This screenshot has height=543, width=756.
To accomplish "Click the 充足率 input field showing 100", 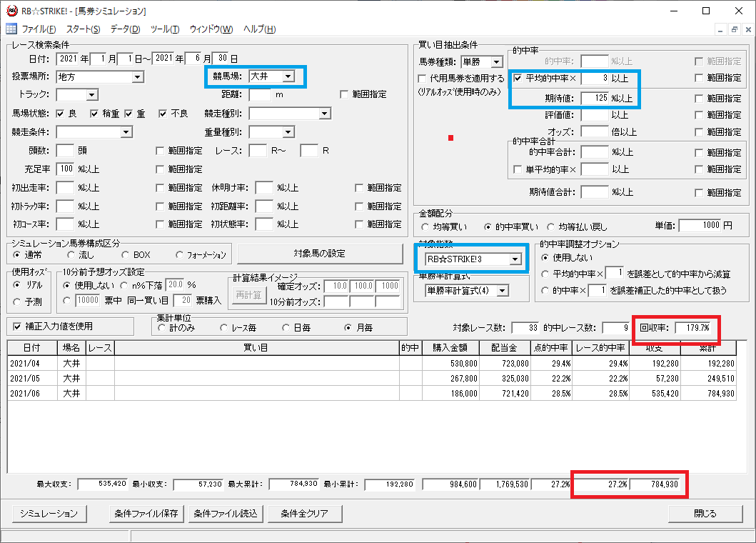I will [65, 169].
